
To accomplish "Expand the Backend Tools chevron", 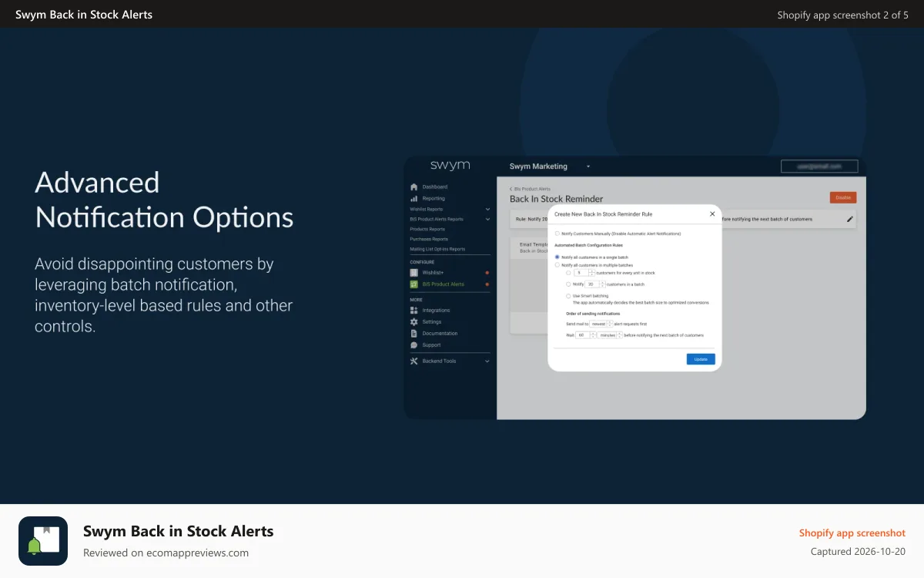I will coord(487,361).
